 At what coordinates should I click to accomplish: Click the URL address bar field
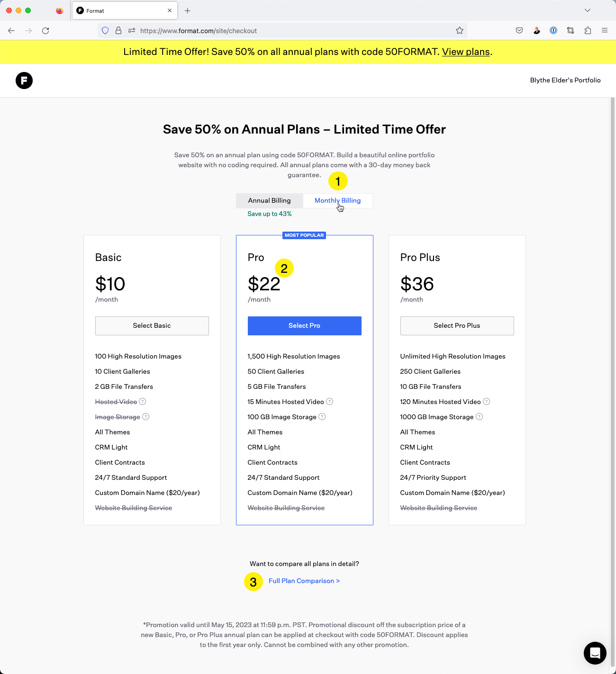coord(294,31)
